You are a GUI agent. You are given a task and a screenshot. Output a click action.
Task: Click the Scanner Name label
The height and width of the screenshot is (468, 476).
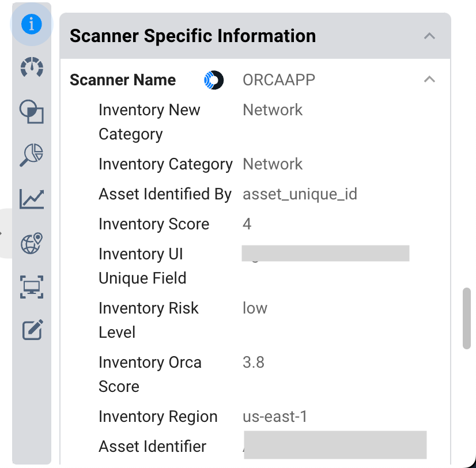pyautogui.click(x=123, y=80)
